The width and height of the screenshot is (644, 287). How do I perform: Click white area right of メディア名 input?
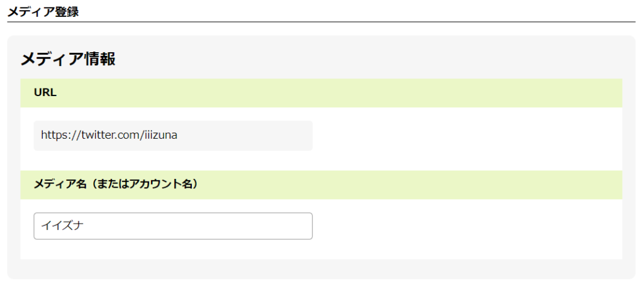(465, 226)
